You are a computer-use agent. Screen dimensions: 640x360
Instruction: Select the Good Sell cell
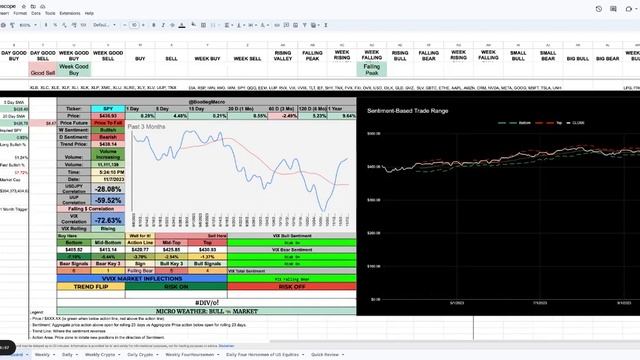43,69
